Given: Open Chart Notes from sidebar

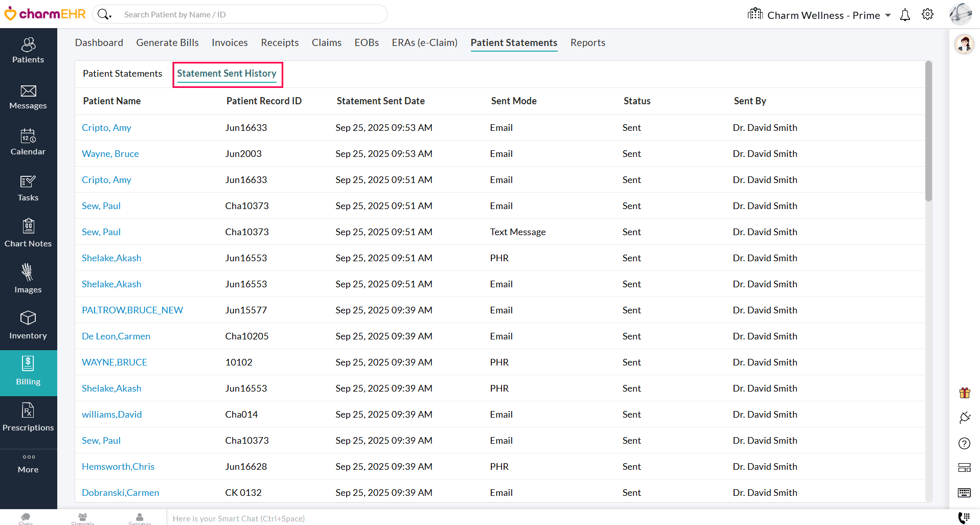Looking at the screenshot, I should point(28,233).
